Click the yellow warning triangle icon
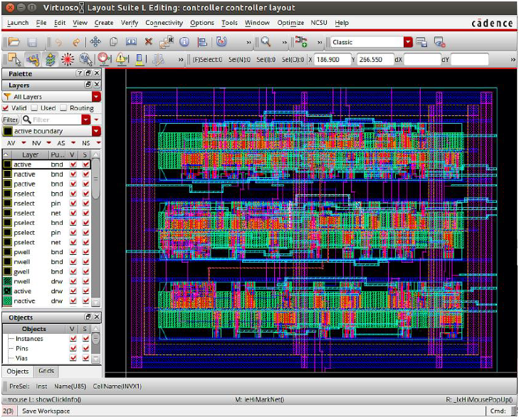 point(122,60)
